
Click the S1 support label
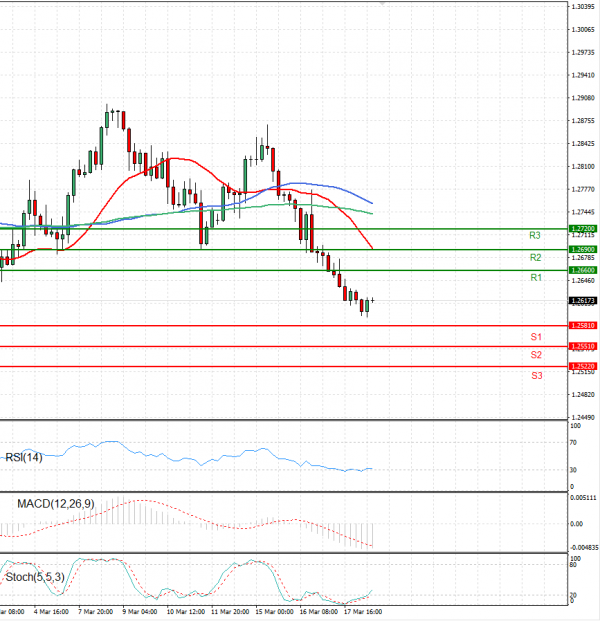coord(536,337)
